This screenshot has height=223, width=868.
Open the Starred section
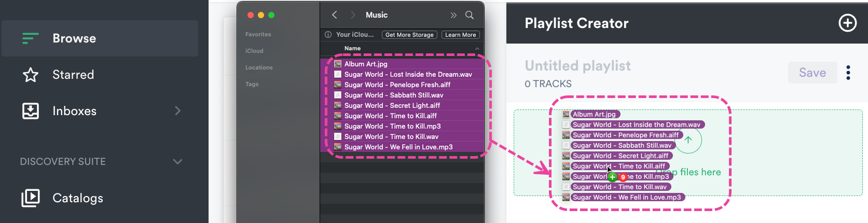pyautogui.click(x=73, y=75)
